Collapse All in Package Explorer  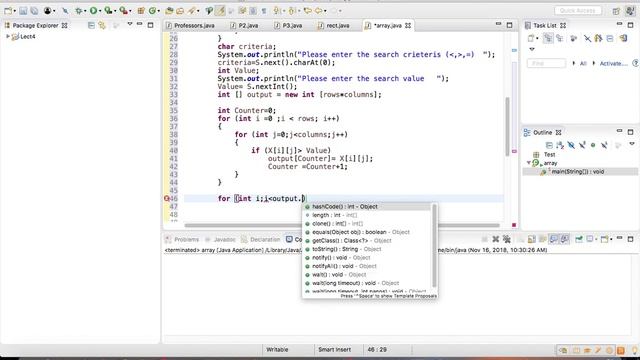pyautogui.click(x=91, y=25)
